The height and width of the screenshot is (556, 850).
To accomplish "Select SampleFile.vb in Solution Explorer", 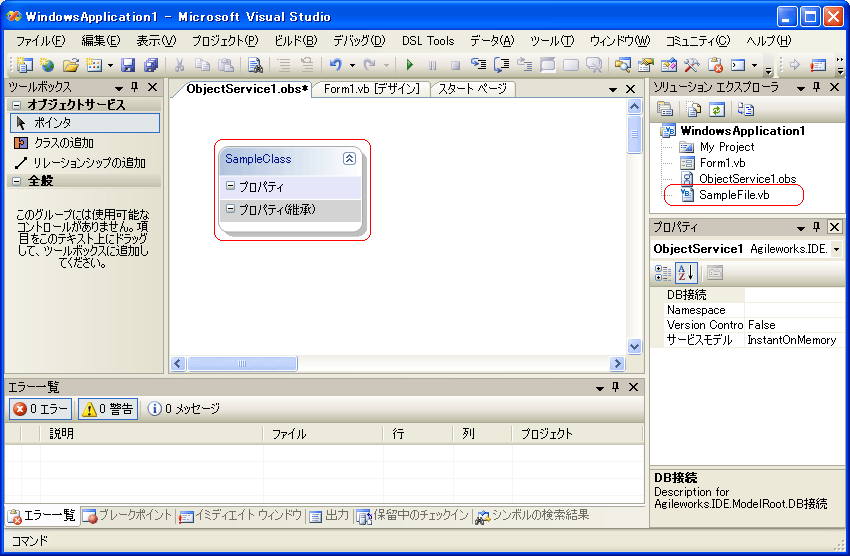I will (x=734, y=195).
